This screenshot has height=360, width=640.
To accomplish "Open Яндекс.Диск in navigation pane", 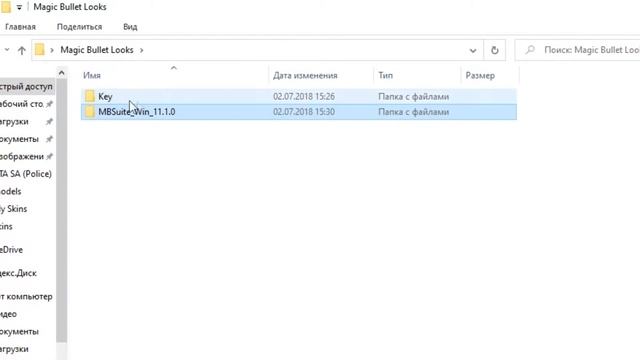I will (18, 273).
